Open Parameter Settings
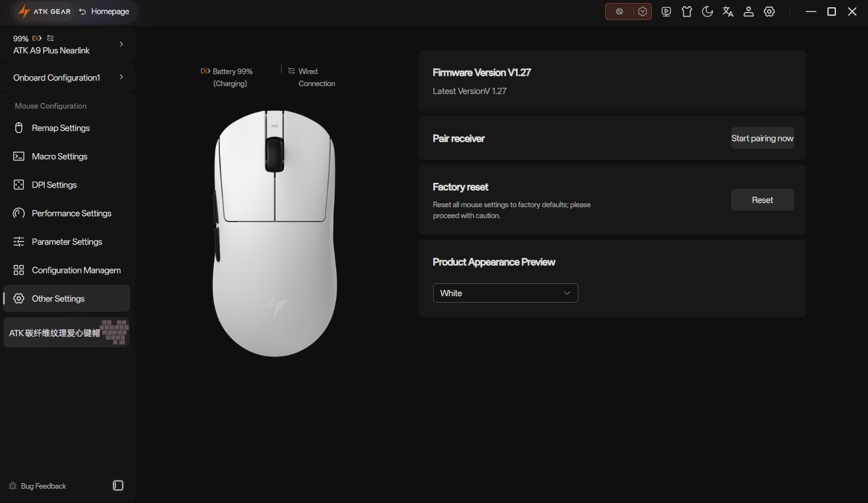The image size is (868, 503). 67,242
